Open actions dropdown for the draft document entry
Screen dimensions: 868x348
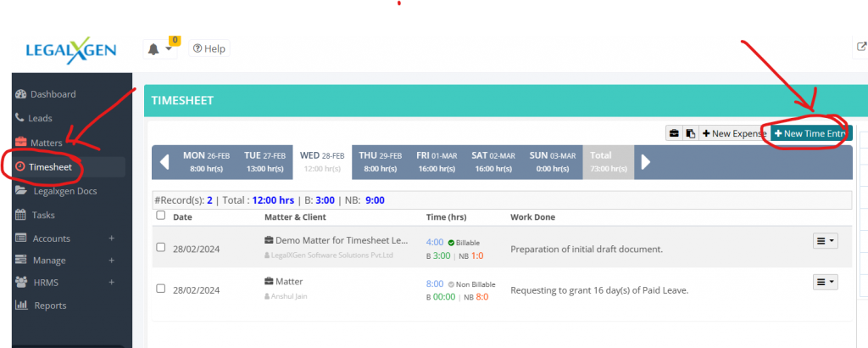(x=825, y=241)
